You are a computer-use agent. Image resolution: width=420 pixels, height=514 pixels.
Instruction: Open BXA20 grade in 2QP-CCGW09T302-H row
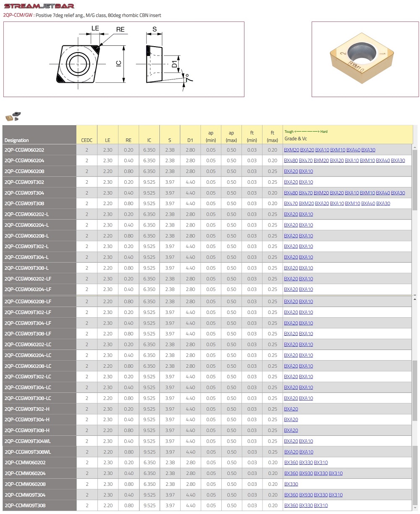point(291,409)
